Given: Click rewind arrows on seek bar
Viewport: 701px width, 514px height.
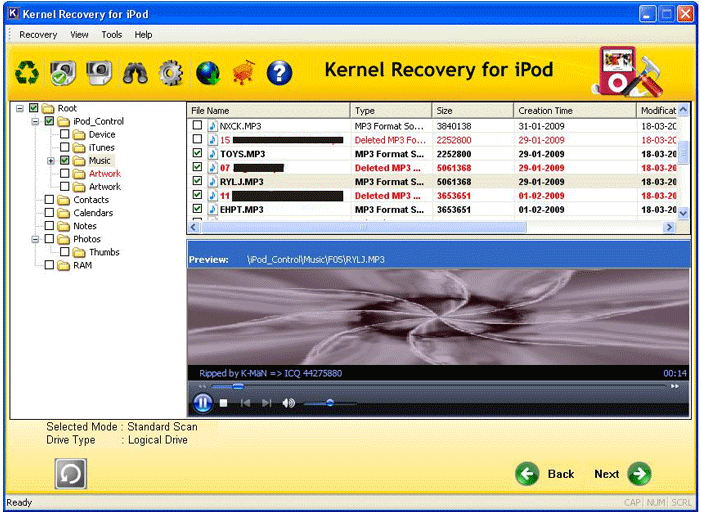Looking at the screenshot, I should coord(203,386).
